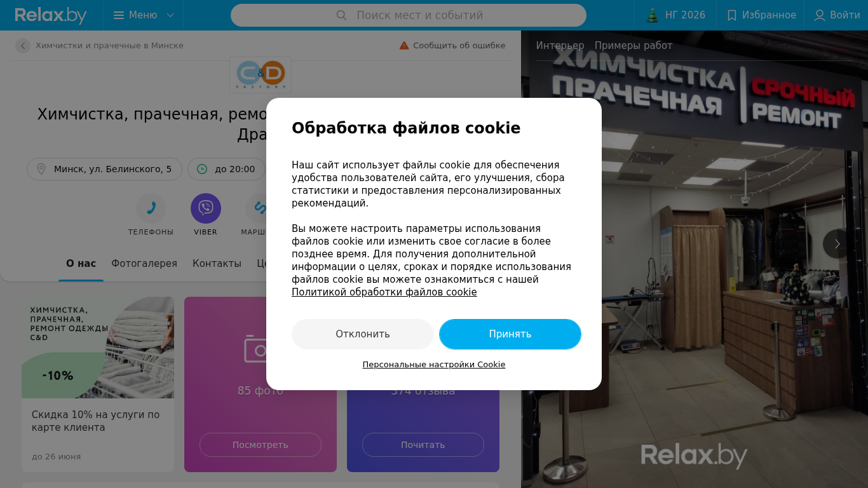This screenshot has height=488, width=868.
Task: Click the Поиск мест и событий field
Action: click(x=409, y=15)
